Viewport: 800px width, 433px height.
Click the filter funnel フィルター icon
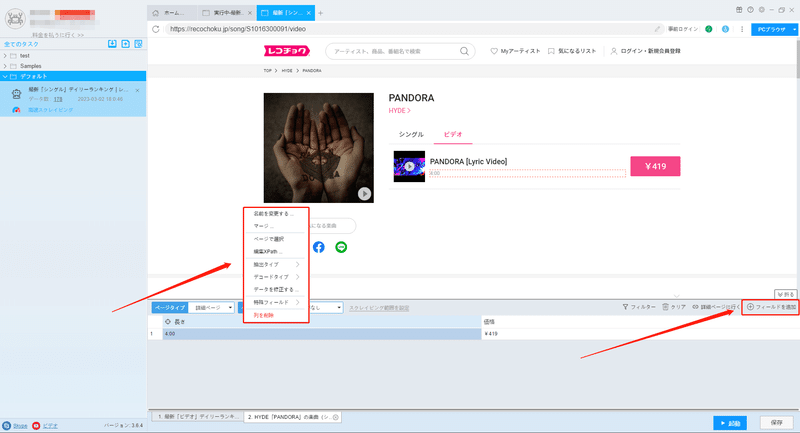[625, 307]
